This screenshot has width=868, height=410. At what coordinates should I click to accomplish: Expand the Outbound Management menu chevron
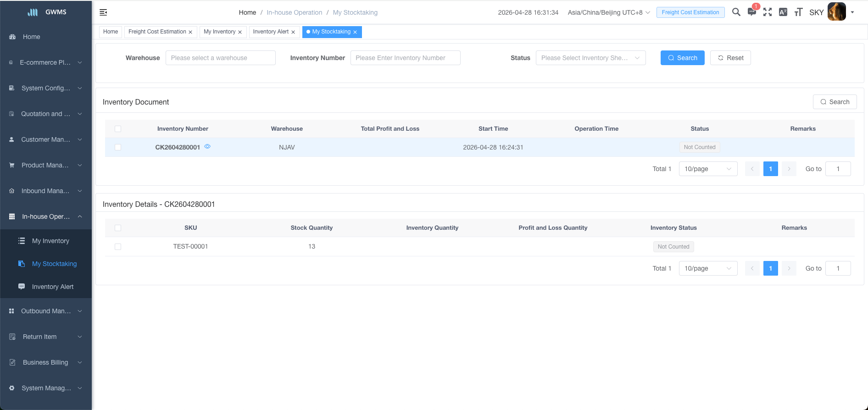click(x=80, y=311)
